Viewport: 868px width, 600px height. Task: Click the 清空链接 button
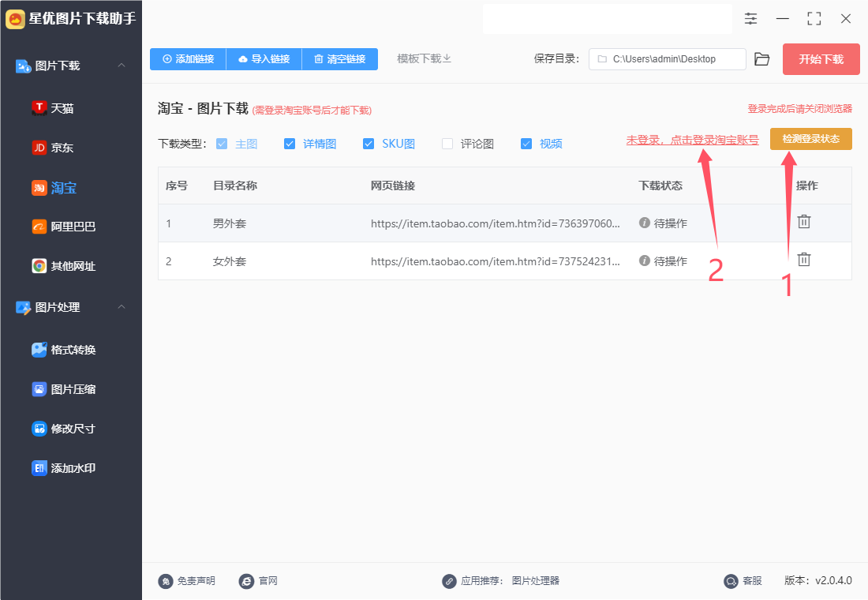[x=340, y=59]
